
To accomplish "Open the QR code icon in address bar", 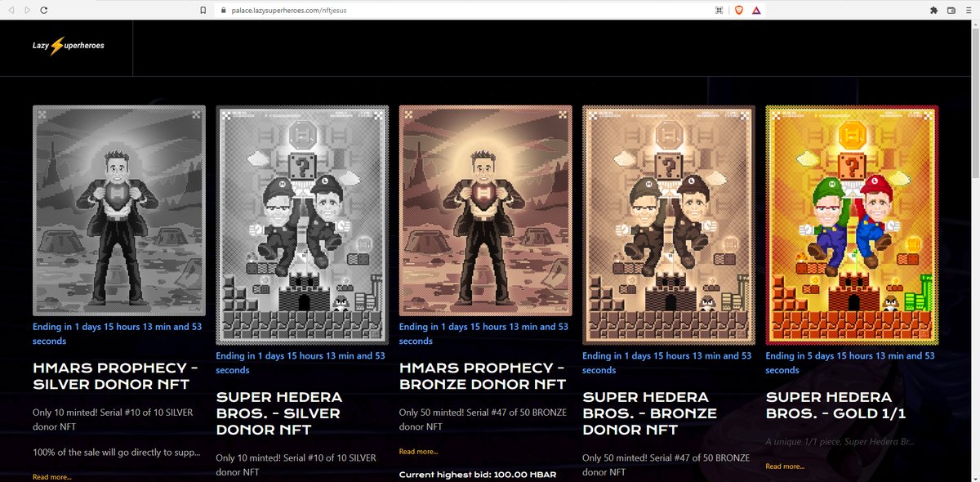I will click(719, 10).
